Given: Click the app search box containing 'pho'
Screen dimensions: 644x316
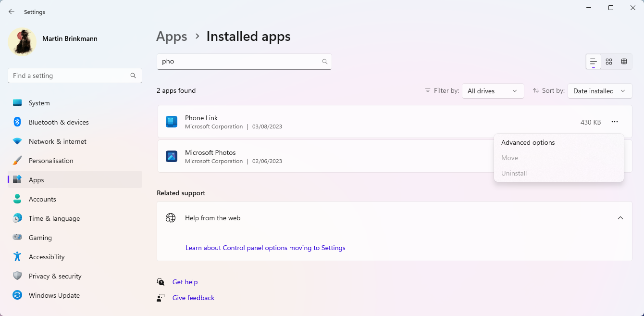Looking at the screenshot, I should tap(244, 62).
